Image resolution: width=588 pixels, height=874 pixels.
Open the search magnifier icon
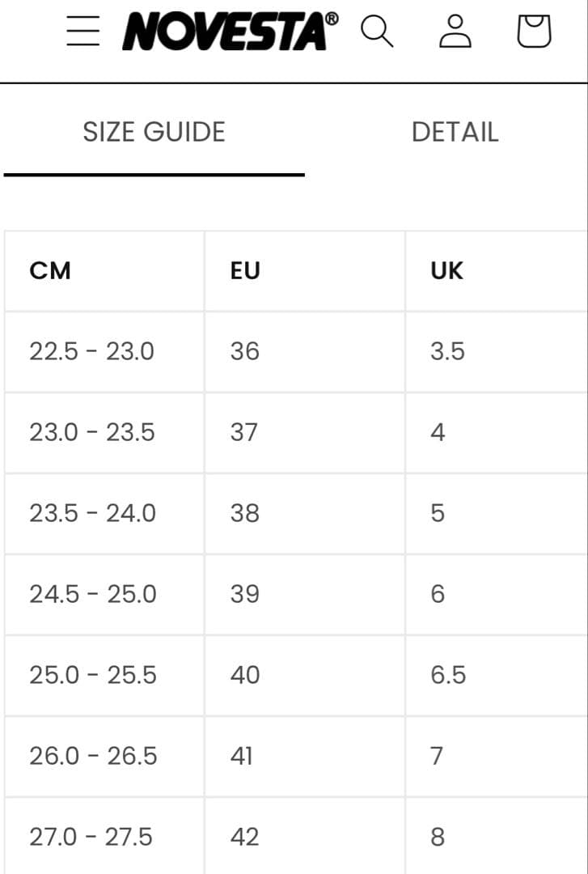pyautogui.click(x=376, y=32)
